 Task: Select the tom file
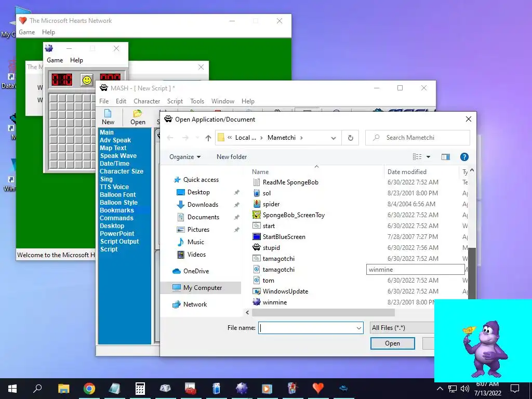(268, 281)
